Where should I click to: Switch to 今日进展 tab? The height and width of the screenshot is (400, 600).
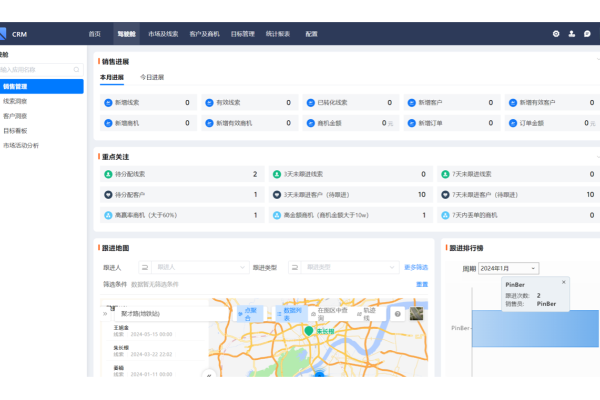152,77
